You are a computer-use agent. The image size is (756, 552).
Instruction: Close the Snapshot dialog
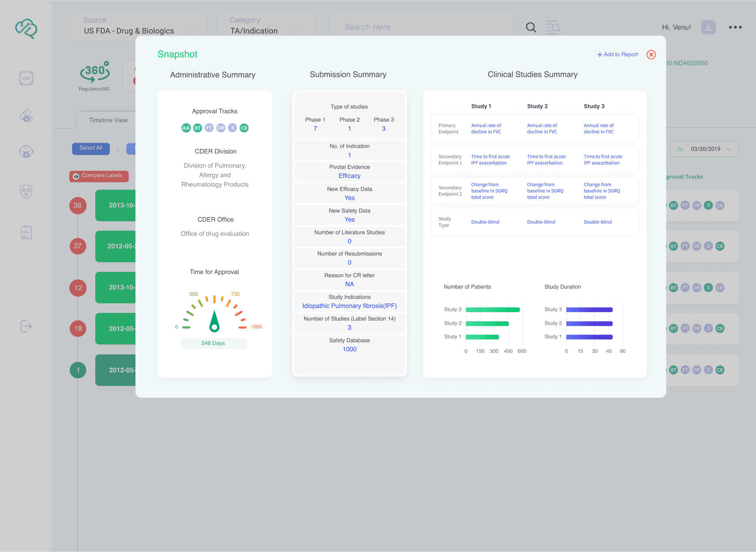651,55
